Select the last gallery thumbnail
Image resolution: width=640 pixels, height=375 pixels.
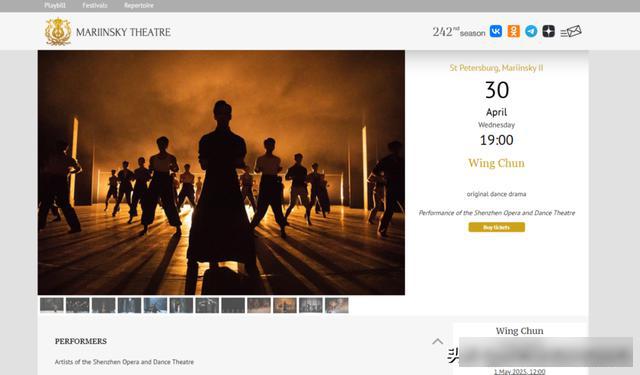337,305
